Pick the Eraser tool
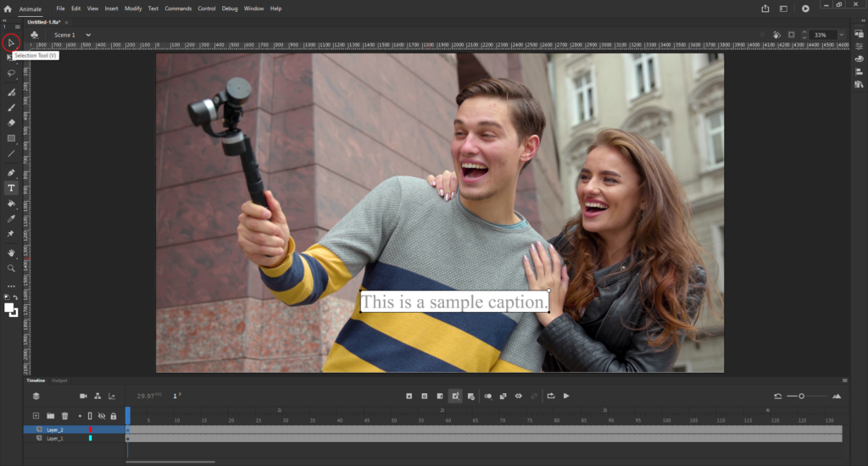Screen dimensions: 868x466 coord(11,123)
